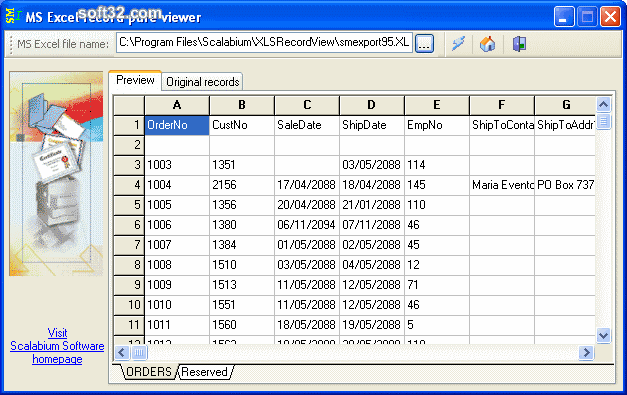Select the ORDERS sheet tab

pyautogui.click(x=148, y=372)
